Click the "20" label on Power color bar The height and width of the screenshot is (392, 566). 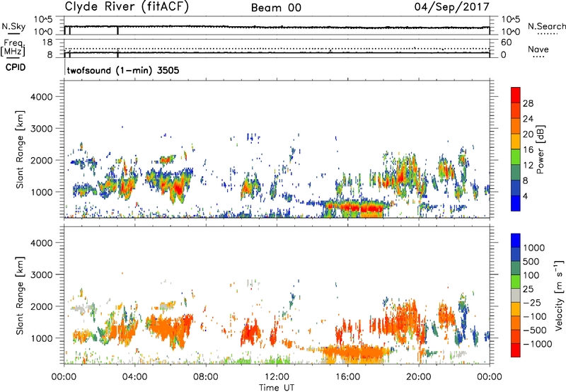[528, 134]
